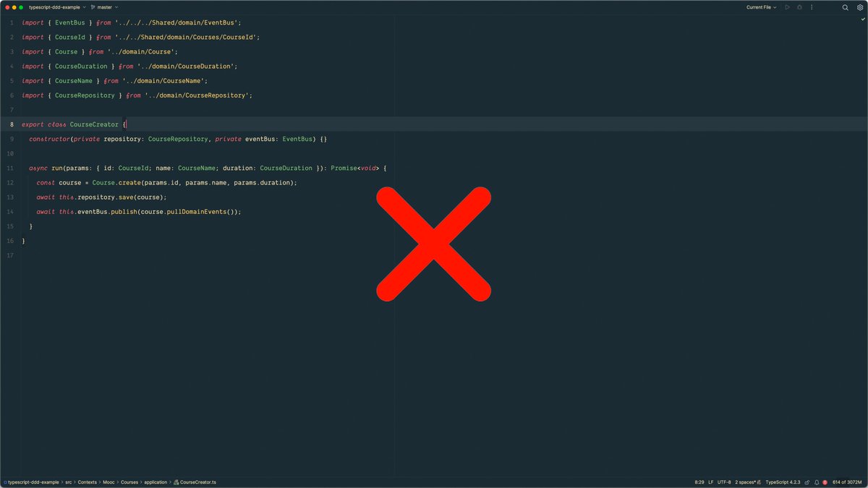This screenshot has height=488, width=868.
Task: Open the Current File run configuration dropdown
Action: [762, 7]
